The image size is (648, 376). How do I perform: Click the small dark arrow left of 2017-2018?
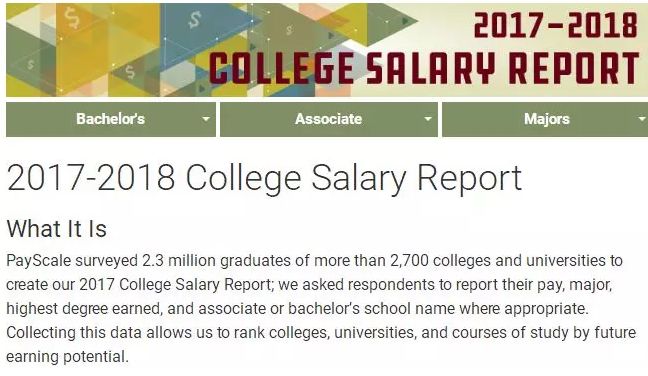pos(406,20)
